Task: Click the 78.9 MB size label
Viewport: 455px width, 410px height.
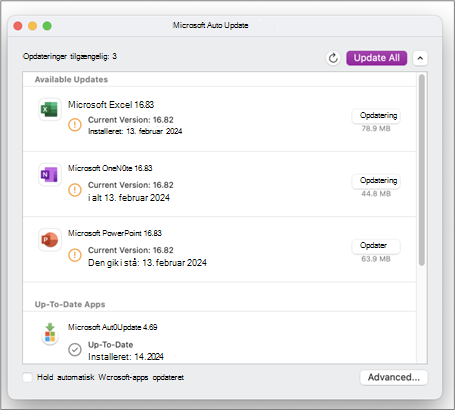Action: pyautogui.click(x=376, y=129)
